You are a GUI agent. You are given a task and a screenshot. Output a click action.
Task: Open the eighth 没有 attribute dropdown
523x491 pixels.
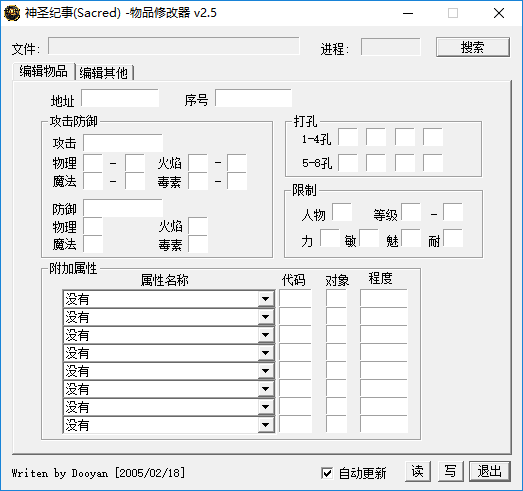169,425
